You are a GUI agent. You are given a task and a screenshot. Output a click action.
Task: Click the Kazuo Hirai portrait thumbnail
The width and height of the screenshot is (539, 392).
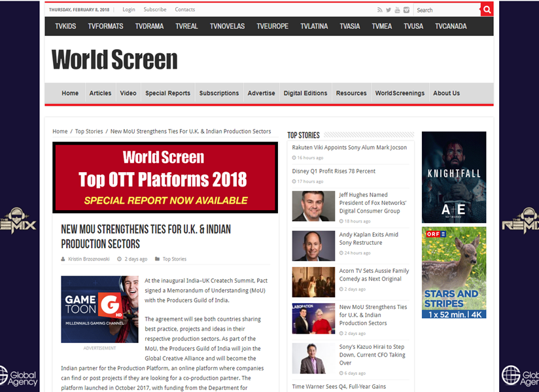(x=313, y=359)
